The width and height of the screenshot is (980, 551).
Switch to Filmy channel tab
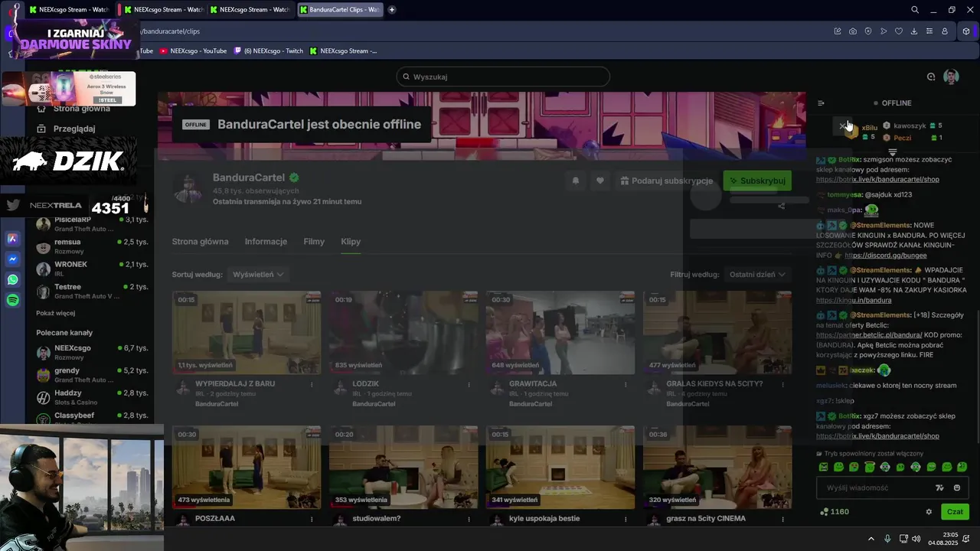coord(314,242)
